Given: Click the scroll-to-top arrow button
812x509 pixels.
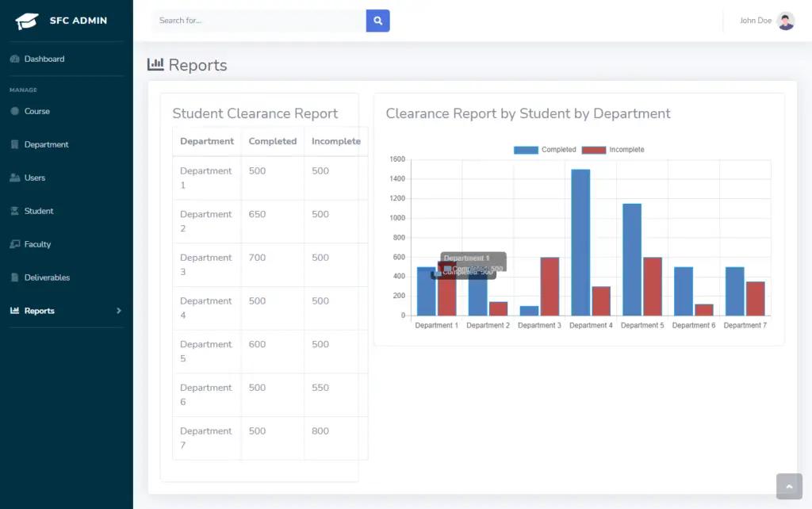Looking at the screenshot, I should click(x=789, y=486).
